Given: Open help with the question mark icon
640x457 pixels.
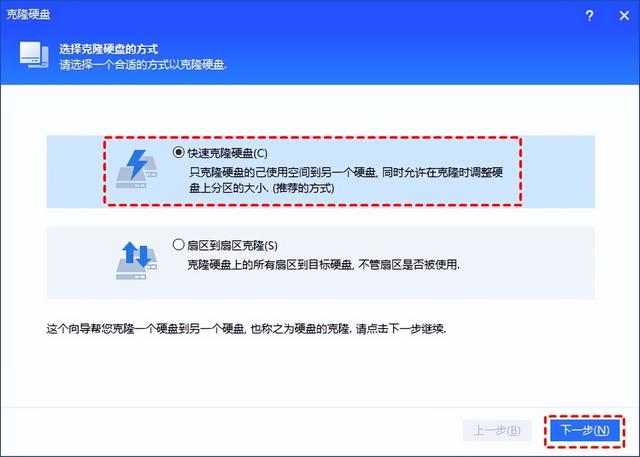Looking at the screenshot, I should click(x=589, y=16).
